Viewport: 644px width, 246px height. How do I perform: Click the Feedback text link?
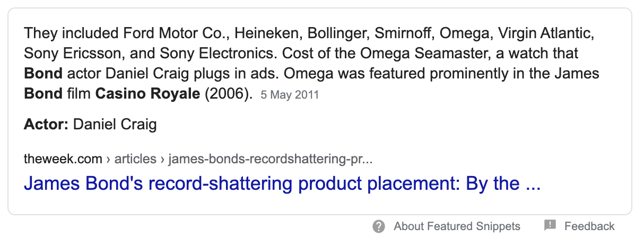589,226
